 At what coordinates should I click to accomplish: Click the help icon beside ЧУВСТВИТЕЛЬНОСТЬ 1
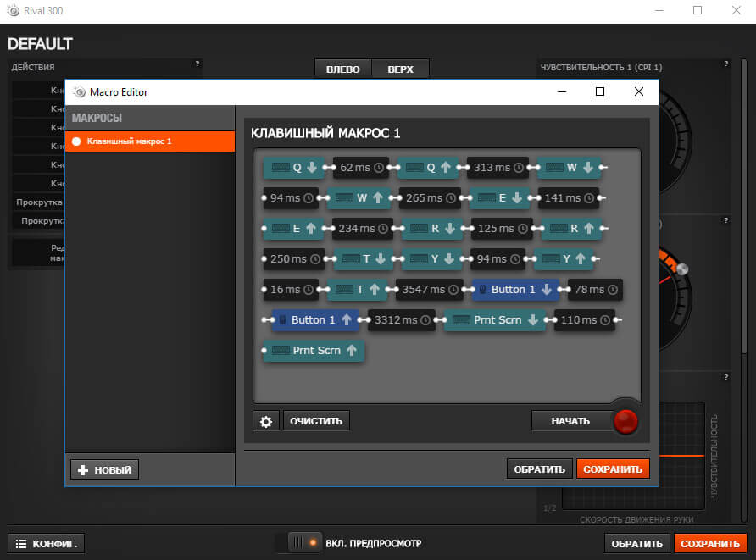pyautogui.click(x=725, y=62)
